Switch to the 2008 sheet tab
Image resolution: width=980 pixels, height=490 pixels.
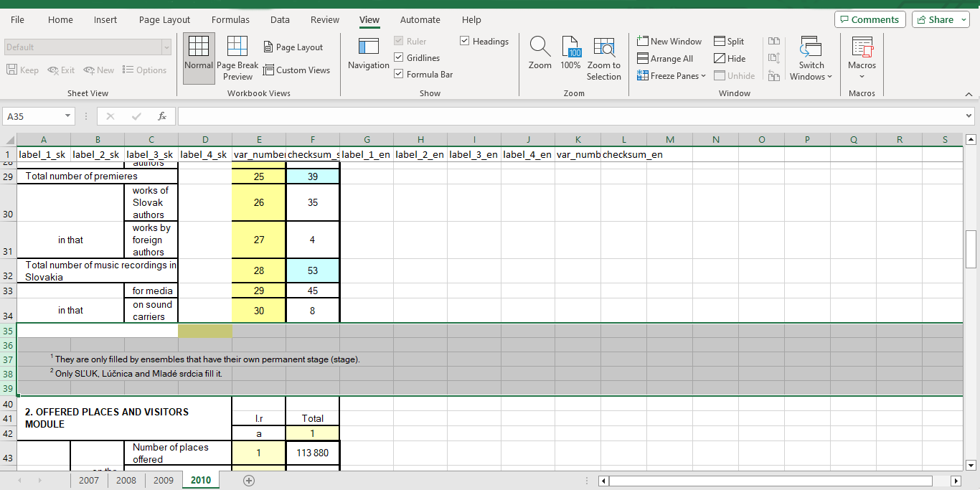pos(126,480)
